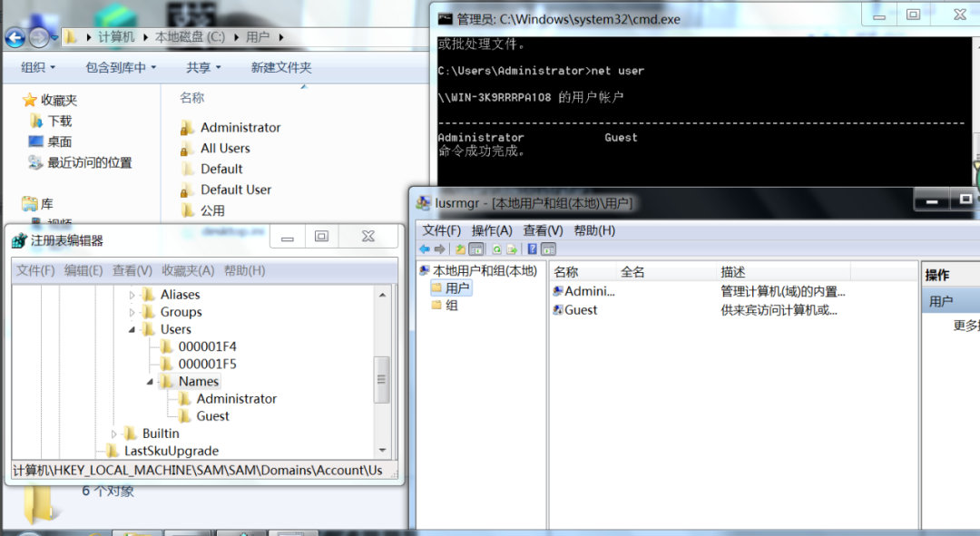The image size is (980, 536).
Task: Select the 组 folder in lusrmgr tree
Action: point(451,306)
